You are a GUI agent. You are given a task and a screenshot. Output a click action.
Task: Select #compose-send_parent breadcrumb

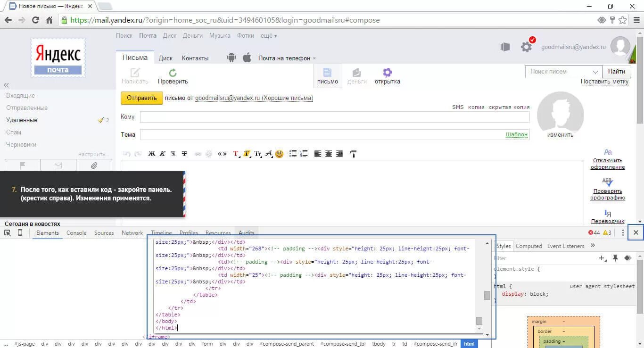click(287, 344)
